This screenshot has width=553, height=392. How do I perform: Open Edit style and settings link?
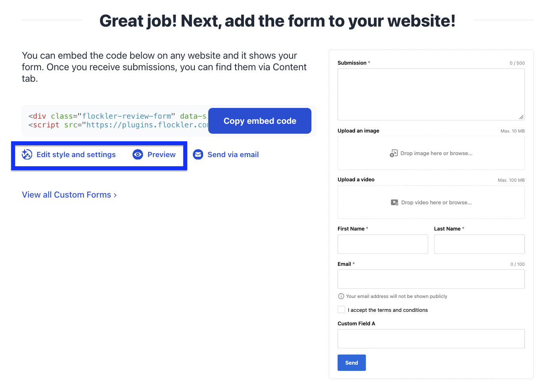pyautogui.click(x=76, y=155)
